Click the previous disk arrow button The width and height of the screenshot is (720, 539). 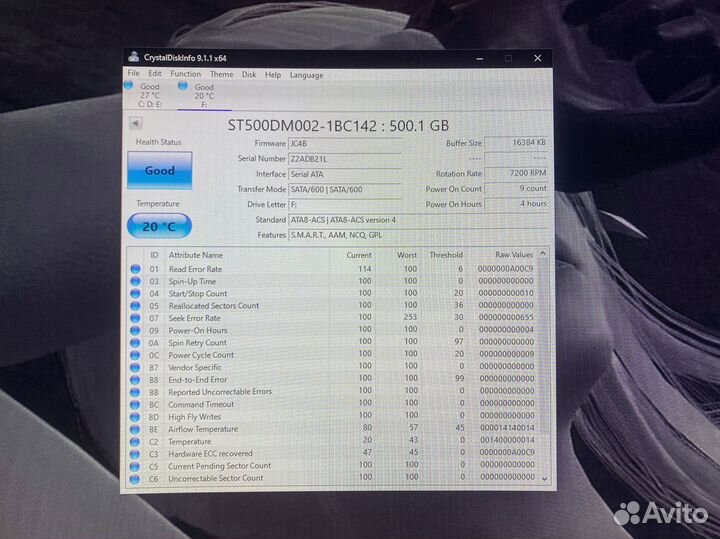tap(136, 124)
